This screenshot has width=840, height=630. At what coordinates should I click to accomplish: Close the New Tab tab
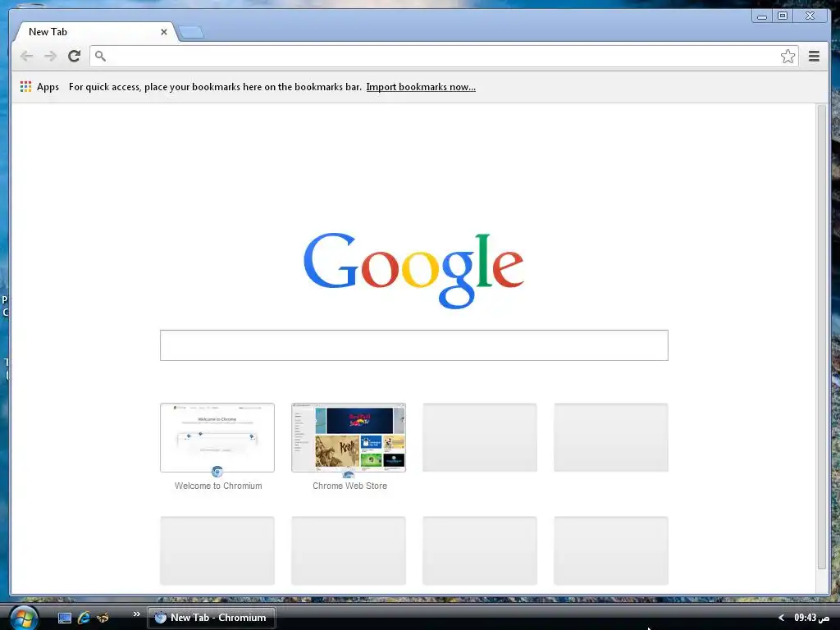click(x=164, y=32)
